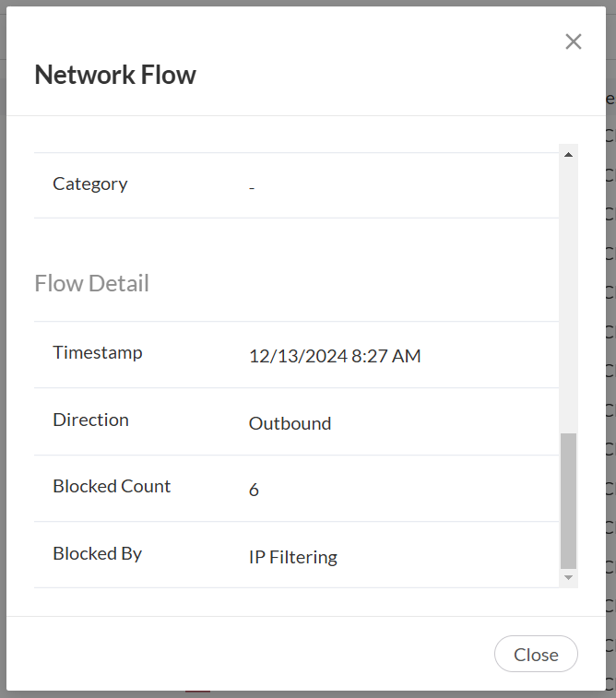Screen dimensions: 616x698
Task: Click the dash value next to Category
Action: tap(252, 188)
